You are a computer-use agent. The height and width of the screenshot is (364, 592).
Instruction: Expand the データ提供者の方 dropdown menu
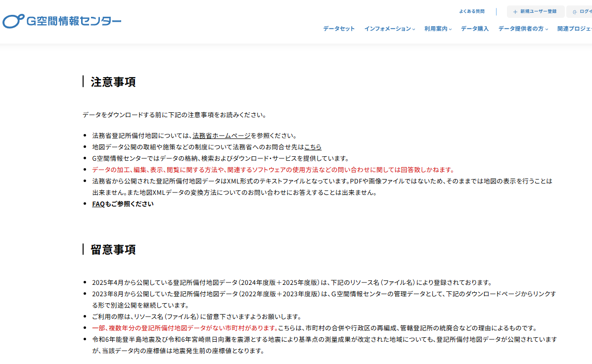click(x=523, y=29)
